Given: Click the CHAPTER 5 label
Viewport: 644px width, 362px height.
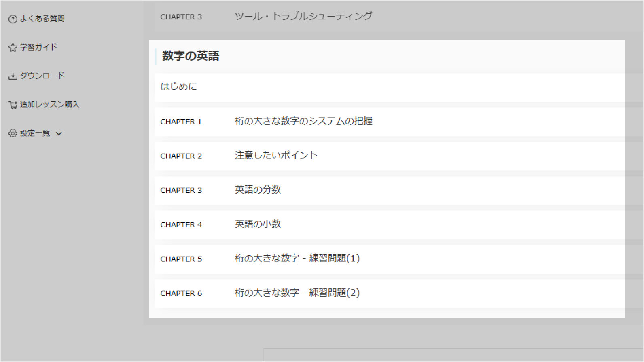Looking at the screenshot, I should click(181, 259).
